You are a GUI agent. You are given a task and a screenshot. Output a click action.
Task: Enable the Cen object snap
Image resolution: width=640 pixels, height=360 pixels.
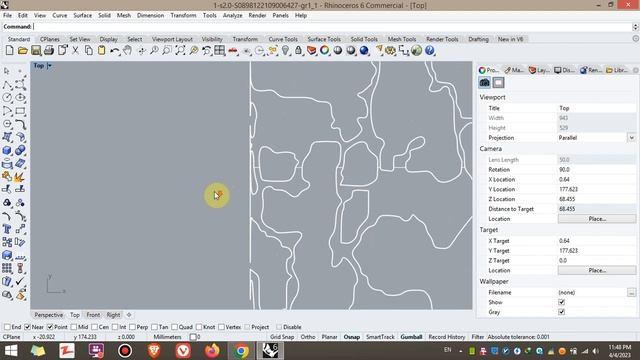pos(94,327)
